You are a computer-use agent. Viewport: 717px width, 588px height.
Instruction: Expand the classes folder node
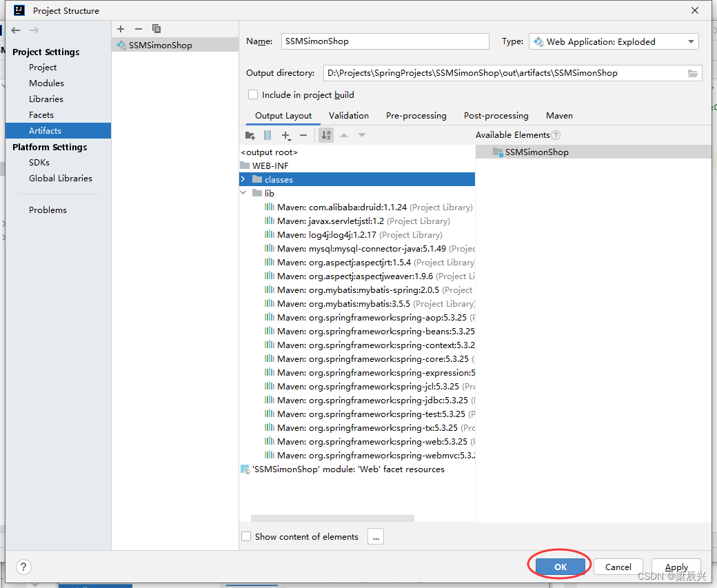click(x=243, y=179)
